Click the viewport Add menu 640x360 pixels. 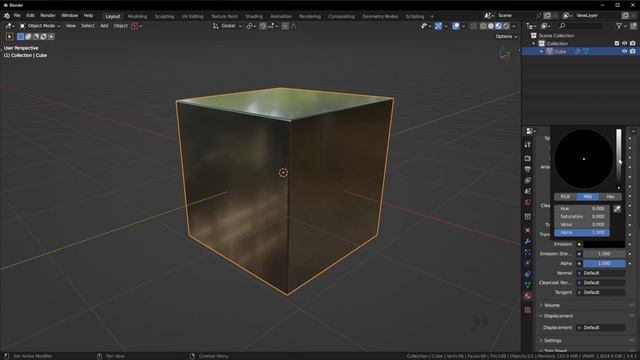[104, 26]
